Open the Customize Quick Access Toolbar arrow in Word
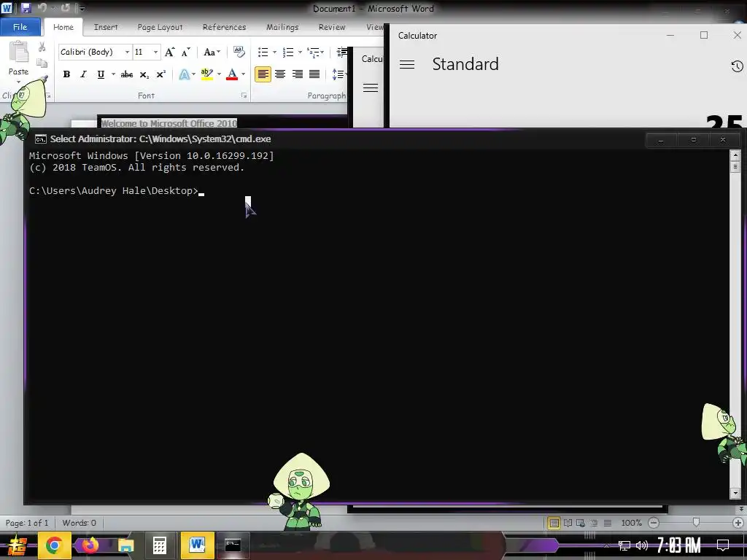This screenshot has width=747, height=560. click(x=82, y=9)
